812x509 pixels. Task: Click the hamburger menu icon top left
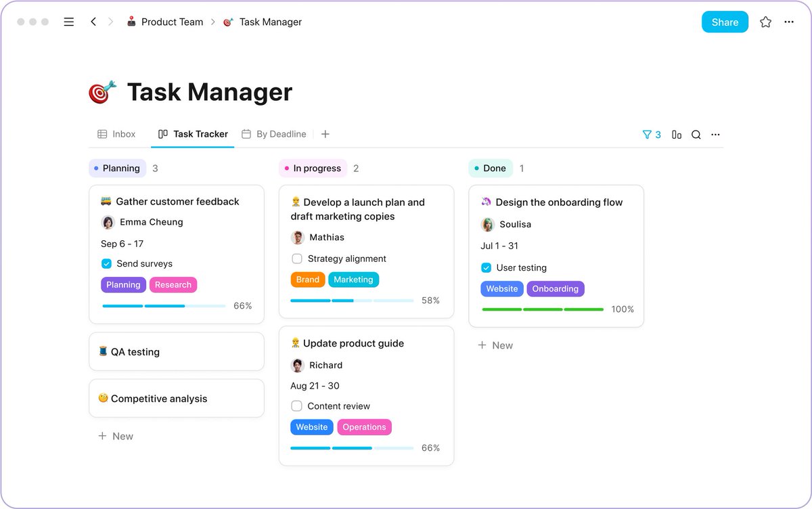(x=68, y=21)
